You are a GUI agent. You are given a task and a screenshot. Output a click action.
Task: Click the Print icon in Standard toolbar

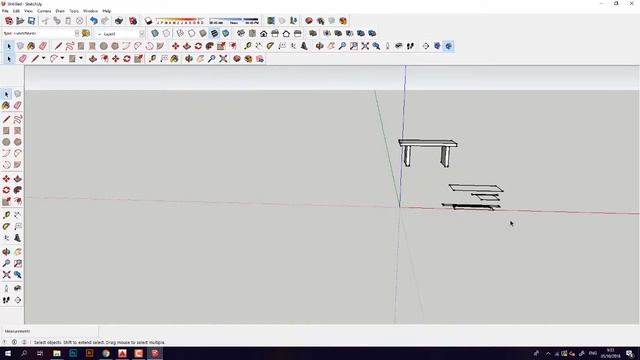pos(119,21)
